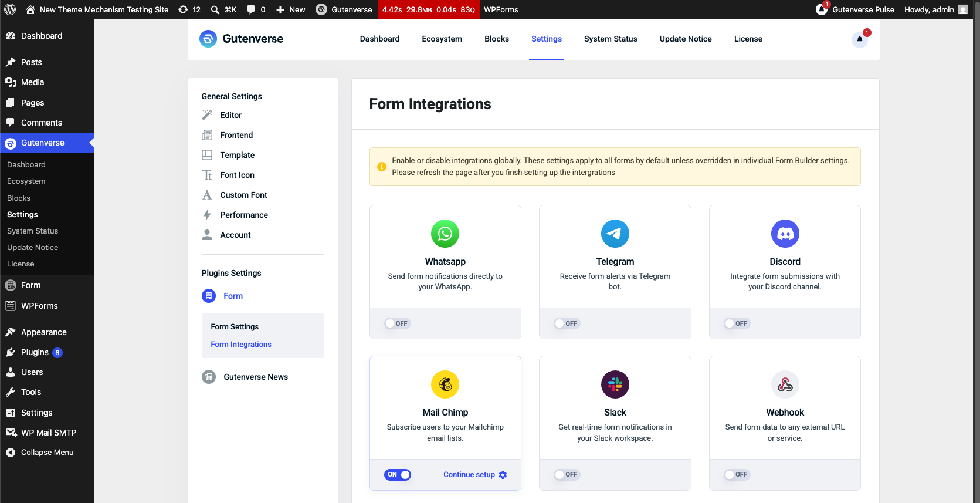The image size is (980, 503).
Task: Click the WordPress logo in admin bar
Action: [x=10, y=9]
